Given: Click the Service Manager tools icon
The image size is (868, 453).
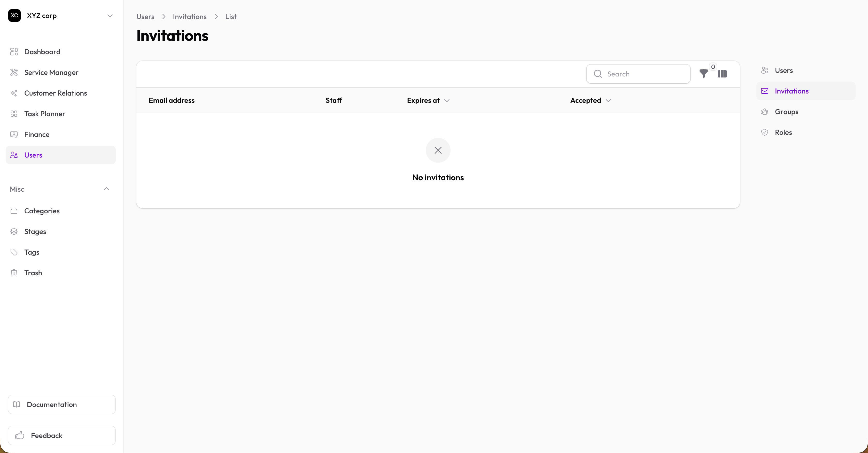Looking at the screenshot, I should (x=14, y=72).
